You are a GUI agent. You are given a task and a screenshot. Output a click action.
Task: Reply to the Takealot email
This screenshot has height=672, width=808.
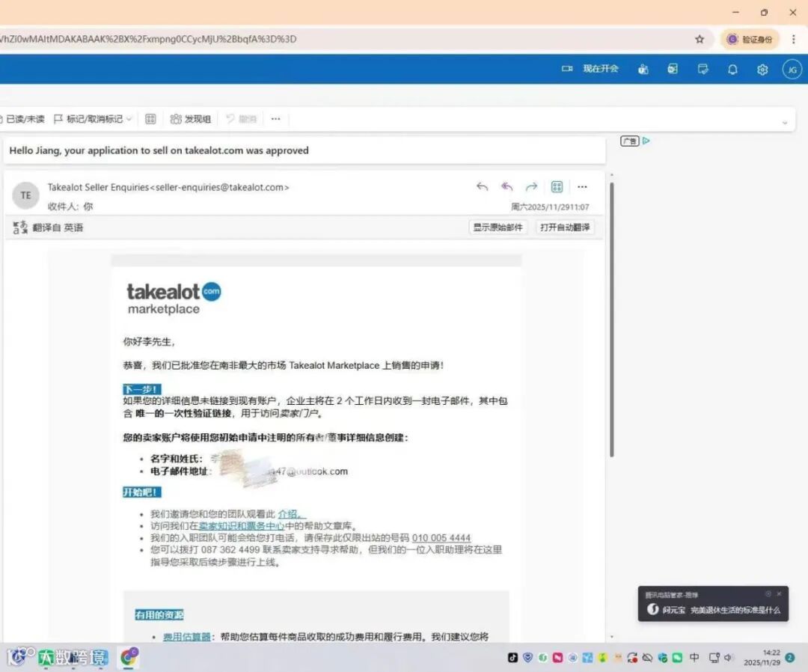point(482,186)
